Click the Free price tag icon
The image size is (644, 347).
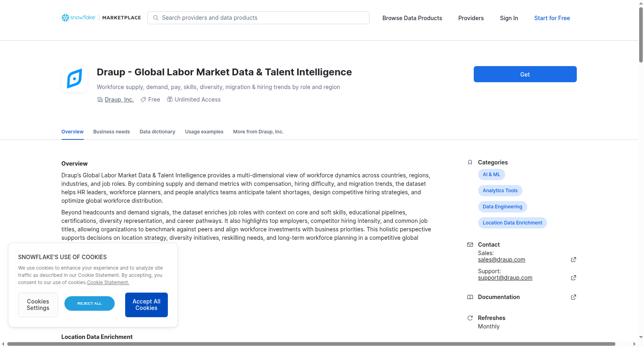[143, 100]
